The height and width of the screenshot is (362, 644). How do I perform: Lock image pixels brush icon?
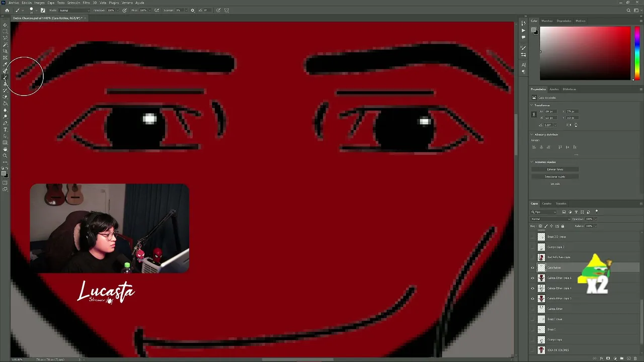point(546,226)
